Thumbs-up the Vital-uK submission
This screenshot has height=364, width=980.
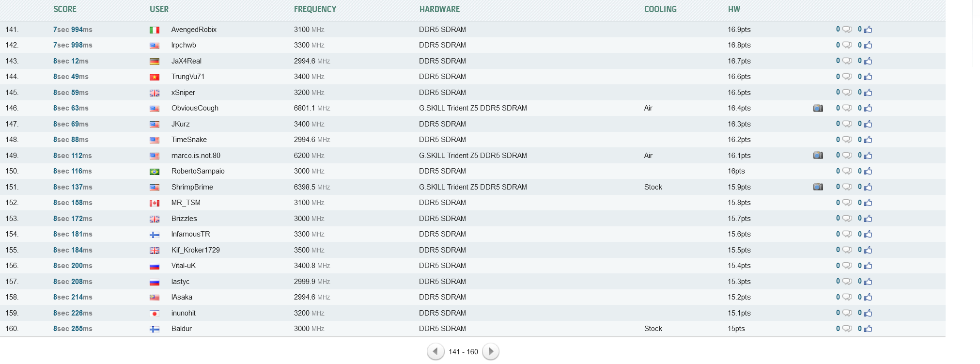(x=868, y=266)
